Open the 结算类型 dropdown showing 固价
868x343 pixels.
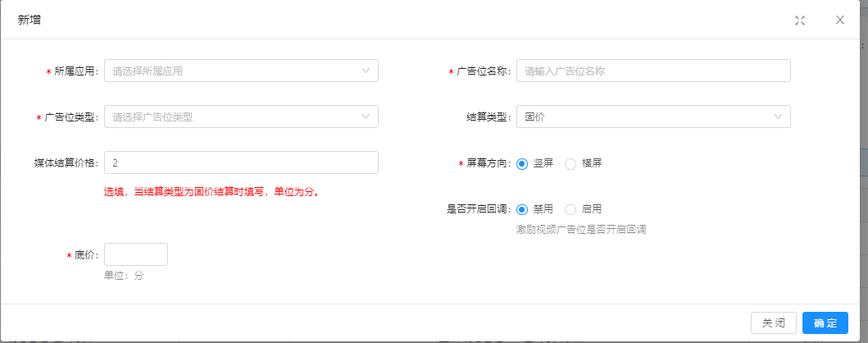[x=643, y=117]
